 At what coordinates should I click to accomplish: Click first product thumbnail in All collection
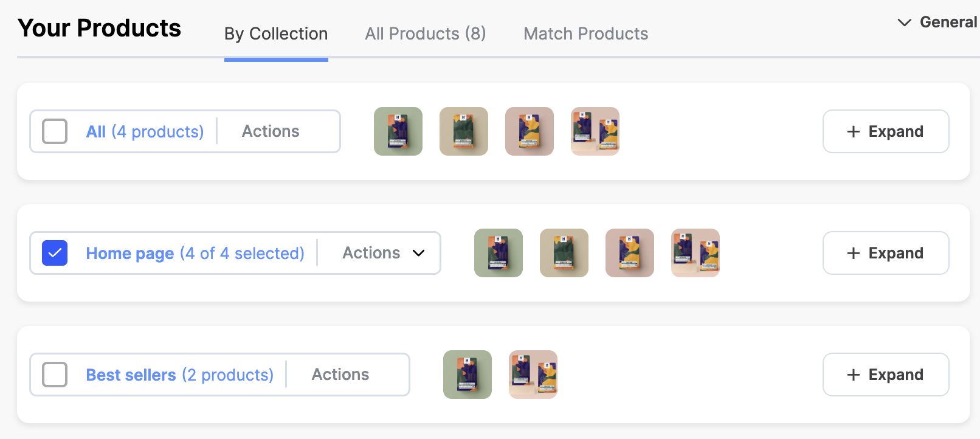398,131
